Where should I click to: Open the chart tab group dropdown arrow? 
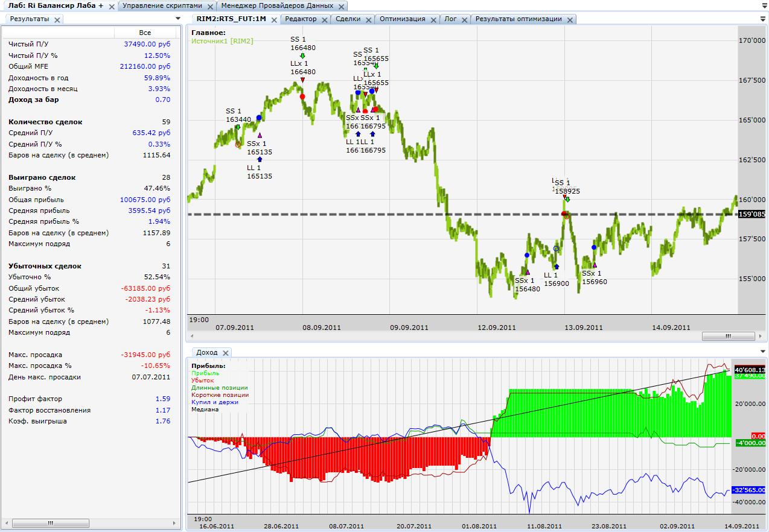(x=763, y=19)
